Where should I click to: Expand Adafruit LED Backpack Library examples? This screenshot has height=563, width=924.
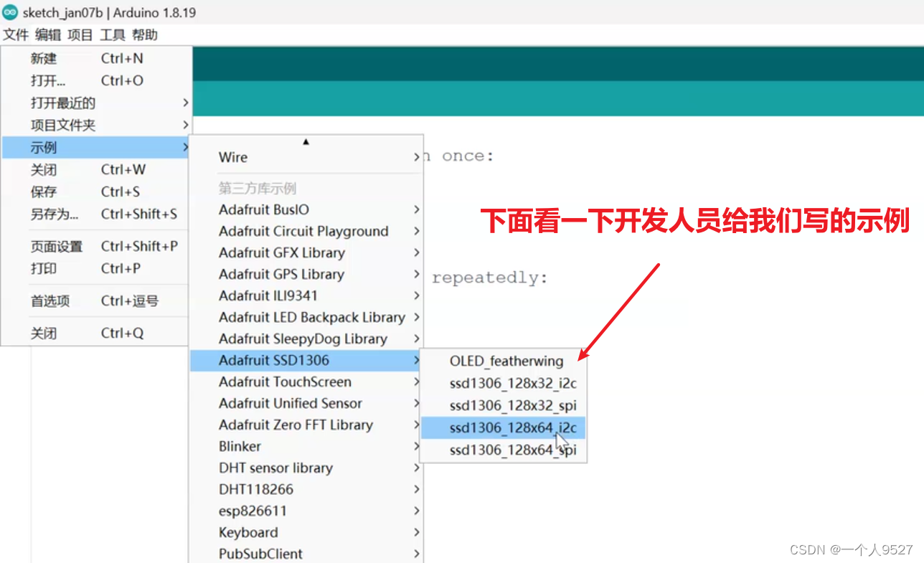point(306,318)
